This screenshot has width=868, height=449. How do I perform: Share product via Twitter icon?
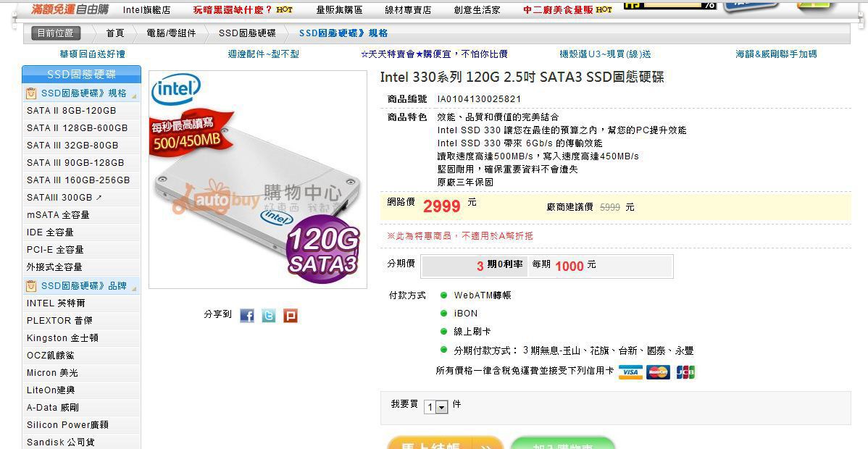point(269,316)
